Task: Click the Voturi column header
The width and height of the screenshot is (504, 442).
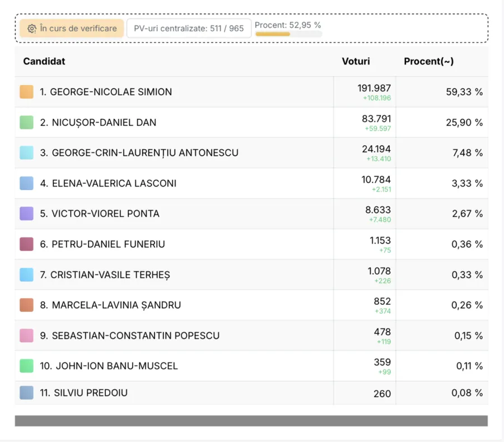Action: click(x=356, y=61)
